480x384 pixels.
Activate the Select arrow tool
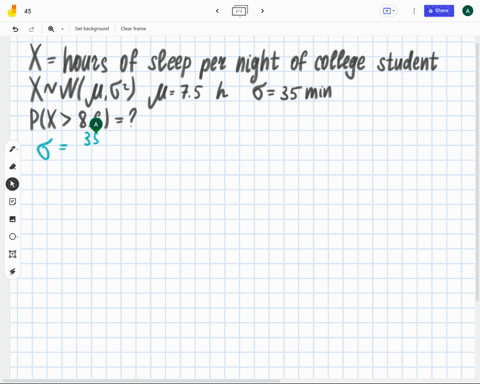12,184
